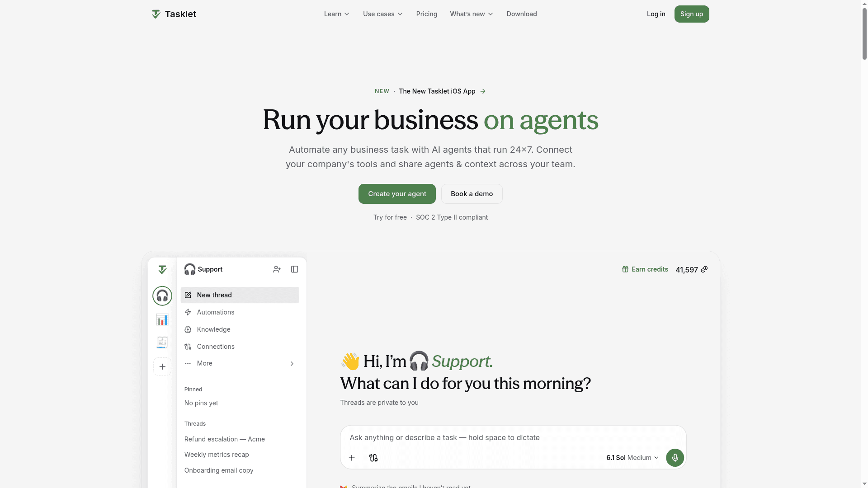Open the 6.1 Sol Medium model selector
868x488 pixels.
pyautogui.click(x=632, y=458)
